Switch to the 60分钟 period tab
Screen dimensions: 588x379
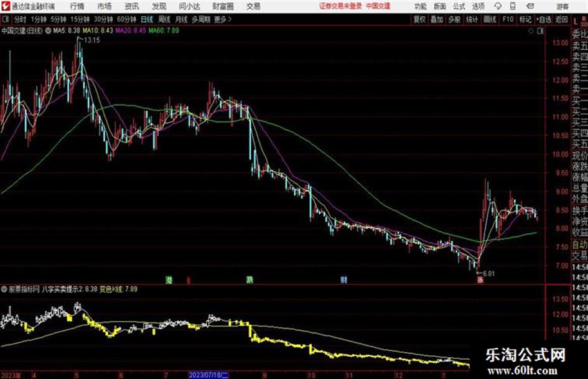(126, 19)
